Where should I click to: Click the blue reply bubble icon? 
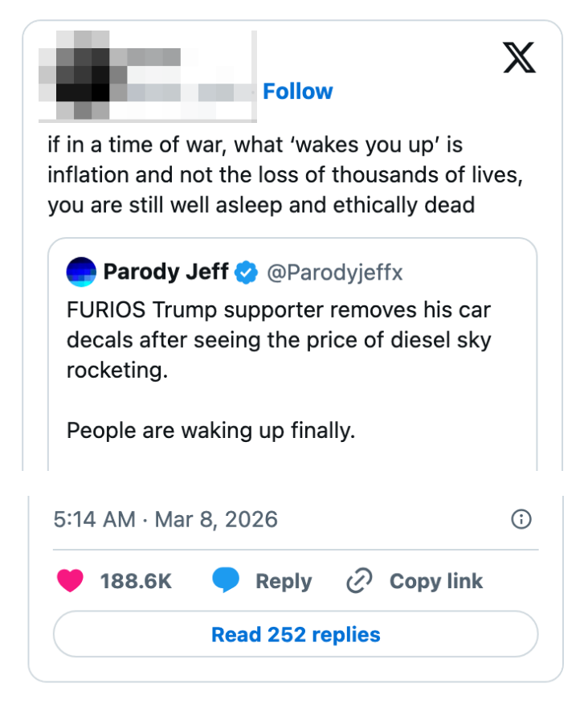pyautogui.click(x=226, y=581)
